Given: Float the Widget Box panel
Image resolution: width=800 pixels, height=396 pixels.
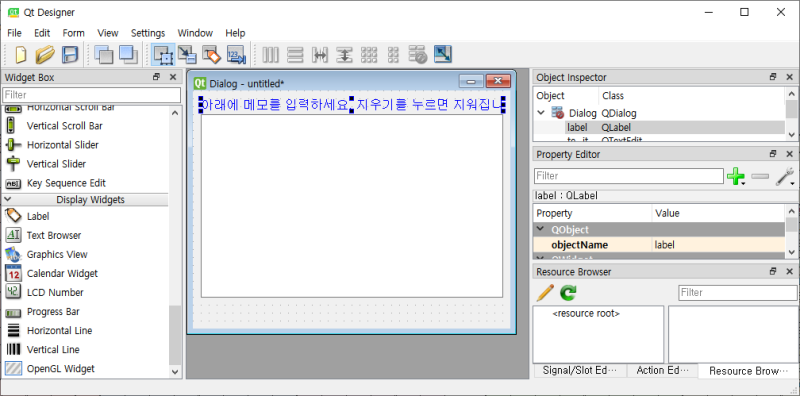Looking at the screenshot, I should coord(157,77).
